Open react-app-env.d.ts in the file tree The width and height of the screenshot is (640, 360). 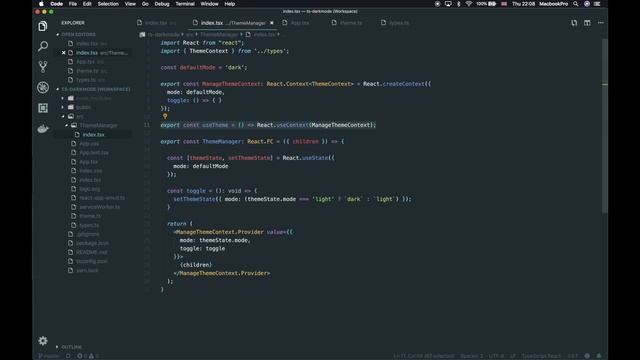coord(102,198)
